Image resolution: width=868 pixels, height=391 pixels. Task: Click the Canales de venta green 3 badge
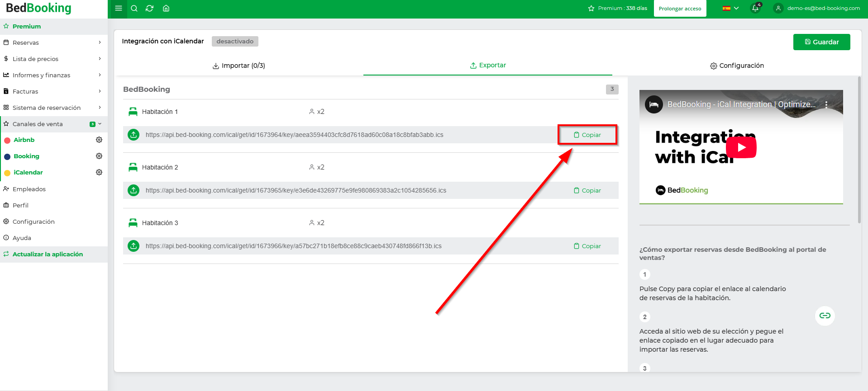[x=92, y=124]
